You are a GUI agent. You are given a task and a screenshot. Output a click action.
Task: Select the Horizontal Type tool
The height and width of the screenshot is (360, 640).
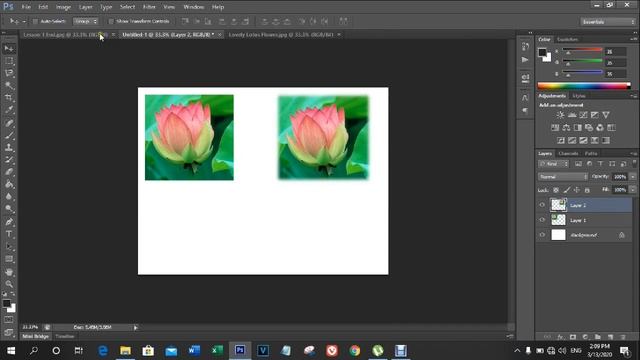click(x=9, y=234)
